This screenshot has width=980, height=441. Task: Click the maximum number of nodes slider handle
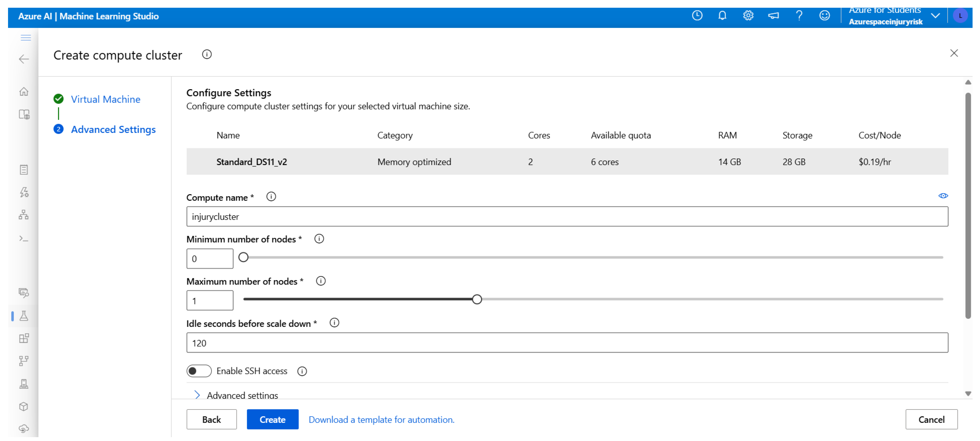point(477,299)
